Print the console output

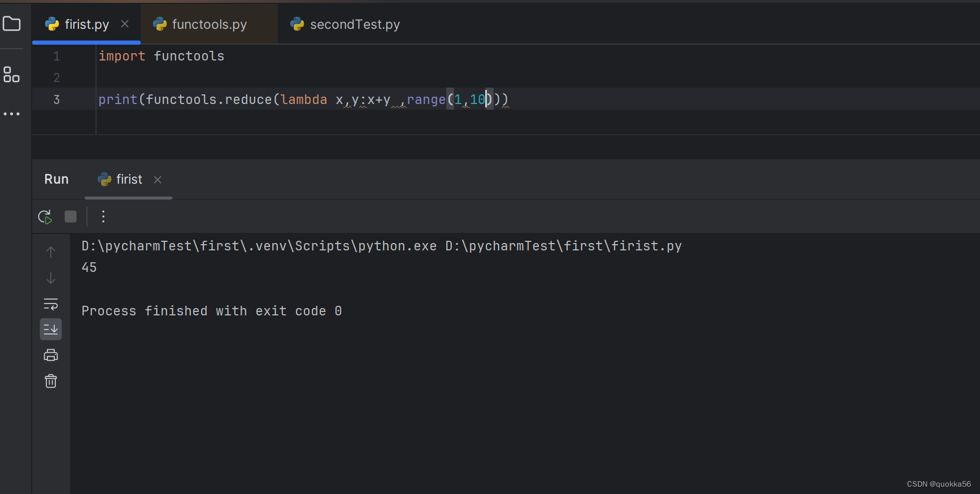click(x=51, y=355)
